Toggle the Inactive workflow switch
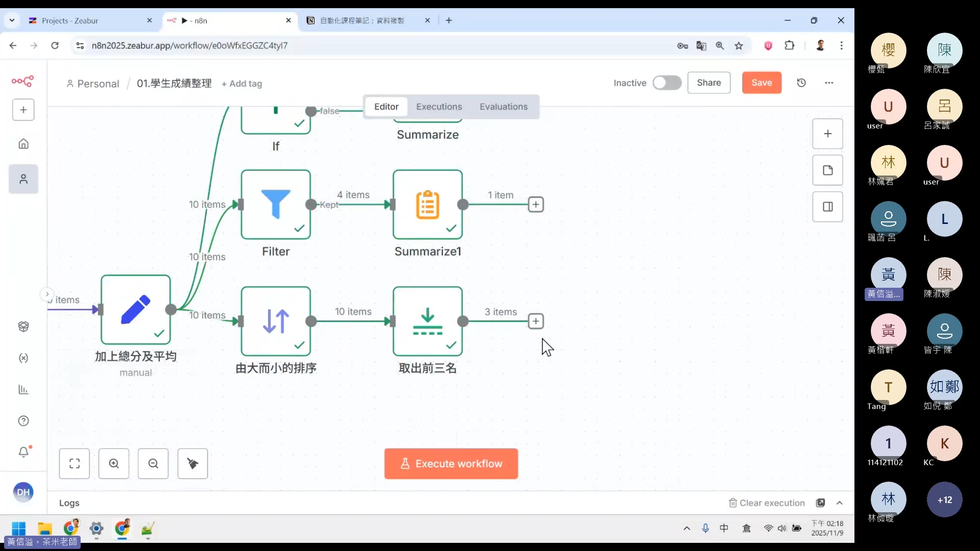980x551 pixels. click(x=667, y=83)
